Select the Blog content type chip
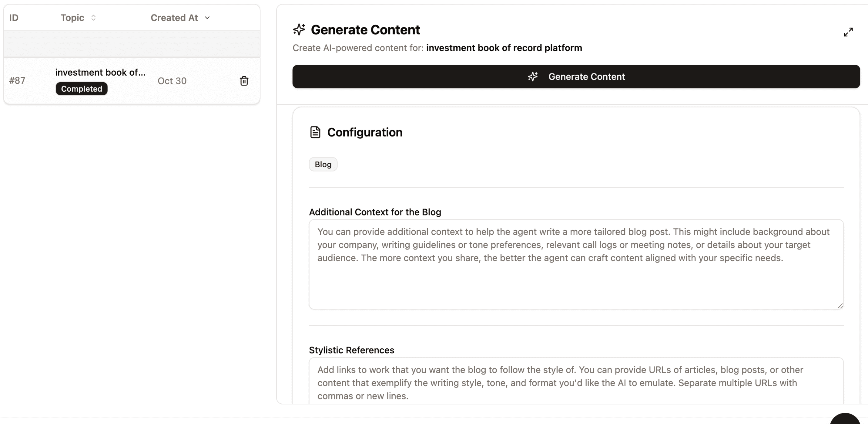The width and height of the screenshot is (868, 424). [323, 164]
